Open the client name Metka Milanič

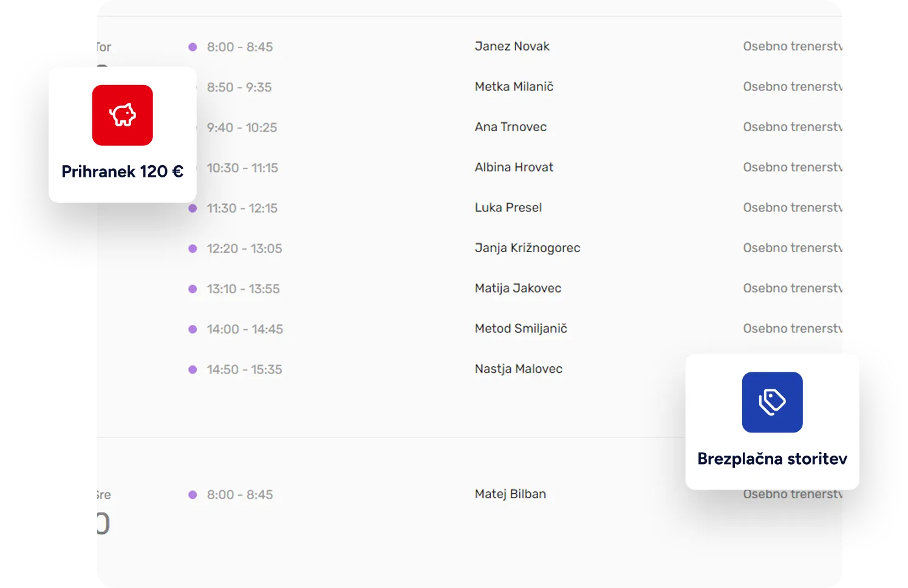tap(514, 86)
